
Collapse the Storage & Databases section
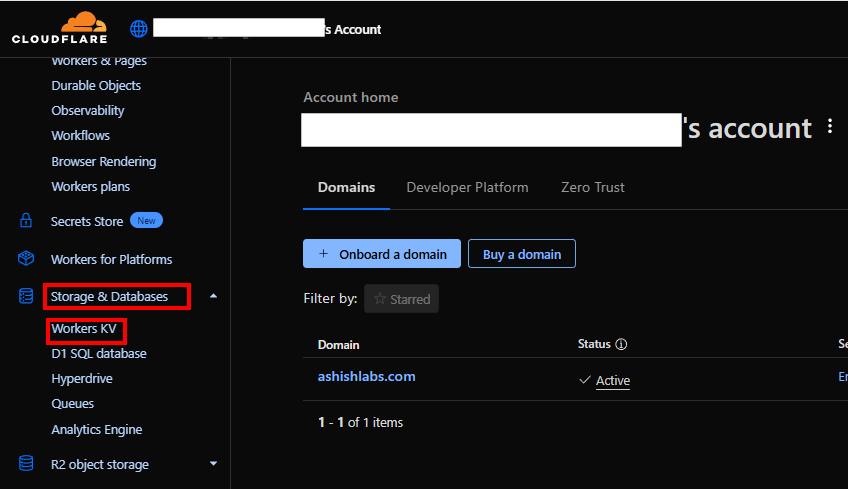click(213, 296)
